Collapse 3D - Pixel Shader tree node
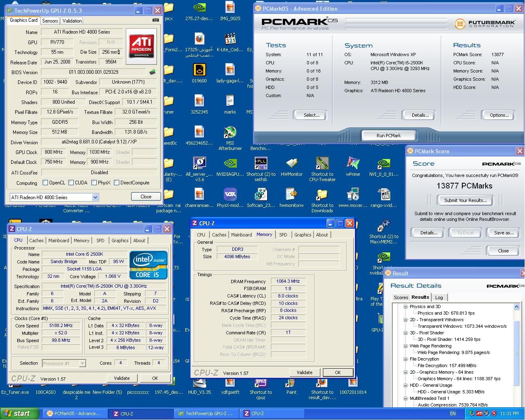 click(x=405, y=333)
